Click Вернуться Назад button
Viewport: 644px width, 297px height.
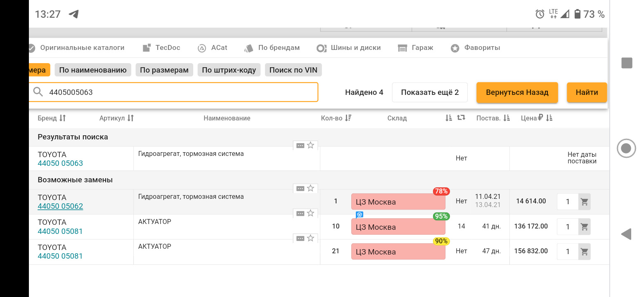(x=517, y=92)
